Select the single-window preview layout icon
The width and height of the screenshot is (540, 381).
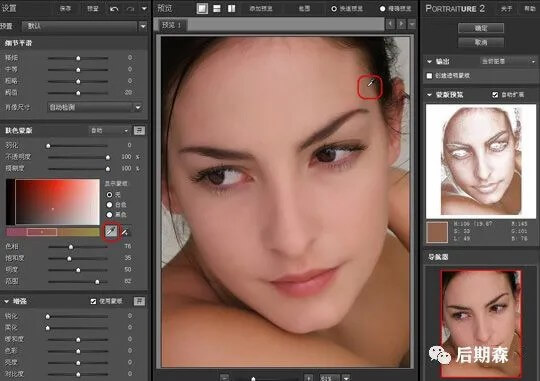(202, 9)
